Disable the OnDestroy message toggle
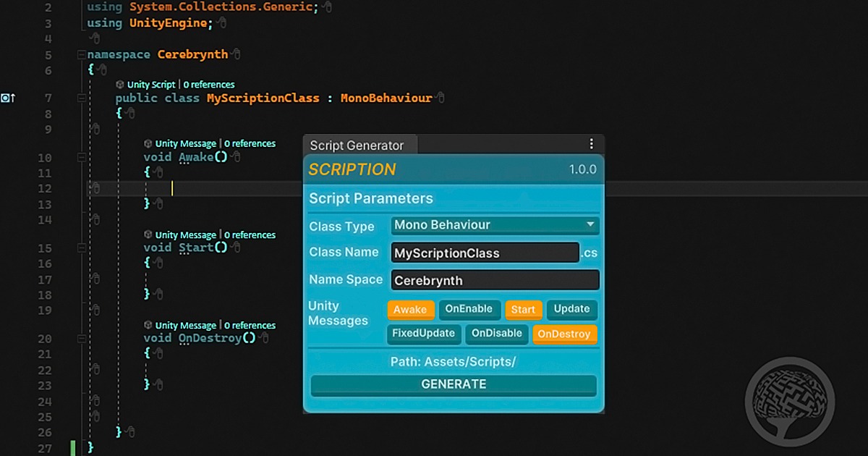The image size is (868, 456). (564, 334)
